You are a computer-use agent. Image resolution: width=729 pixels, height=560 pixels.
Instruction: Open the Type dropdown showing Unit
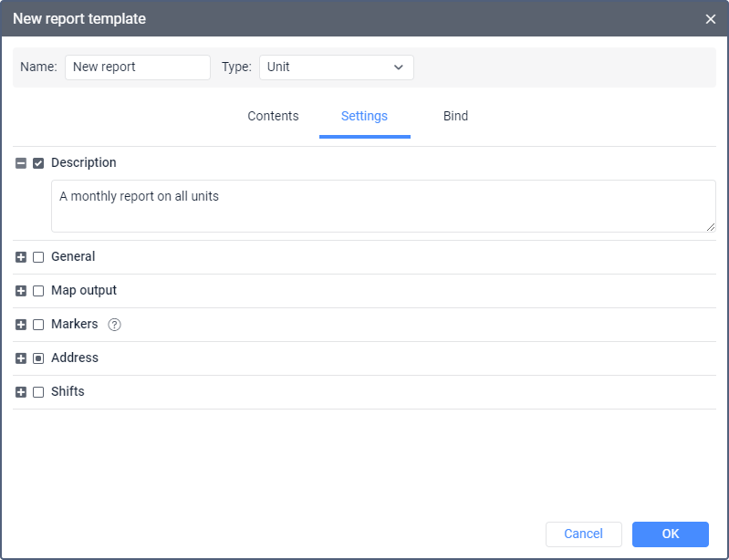tap(336, 67)
